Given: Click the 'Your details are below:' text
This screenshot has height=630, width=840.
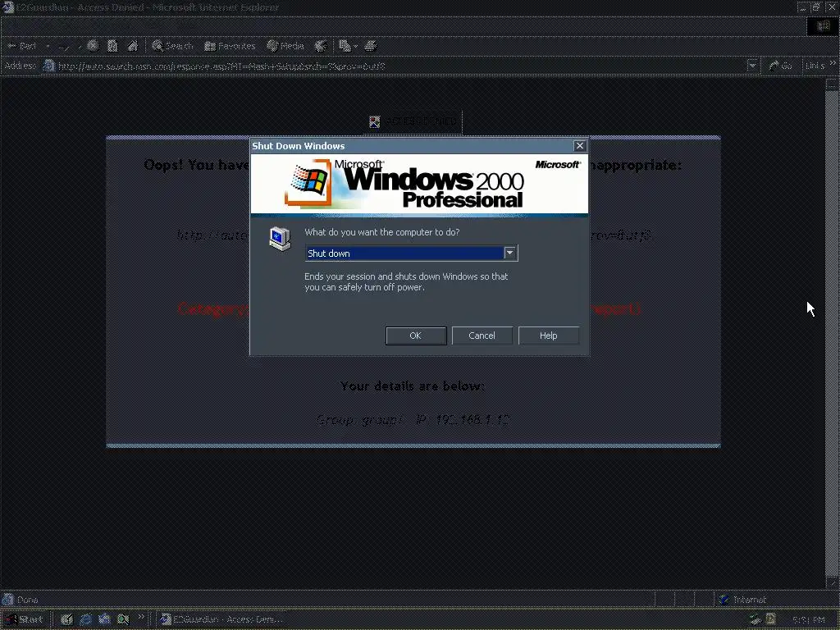Looking at the screenshot, I should (x=412, y=386).
